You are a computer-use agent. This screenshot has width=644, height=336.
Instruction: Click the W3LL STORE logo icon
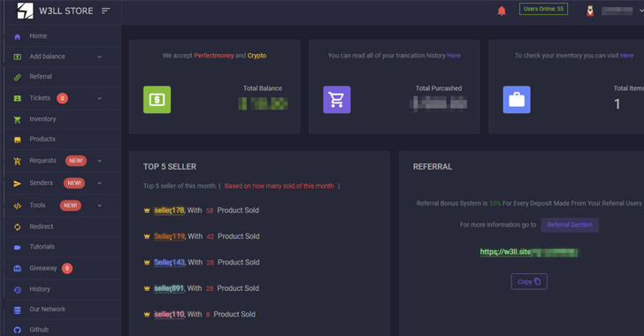pyautogui.click(x=25, y=11)
